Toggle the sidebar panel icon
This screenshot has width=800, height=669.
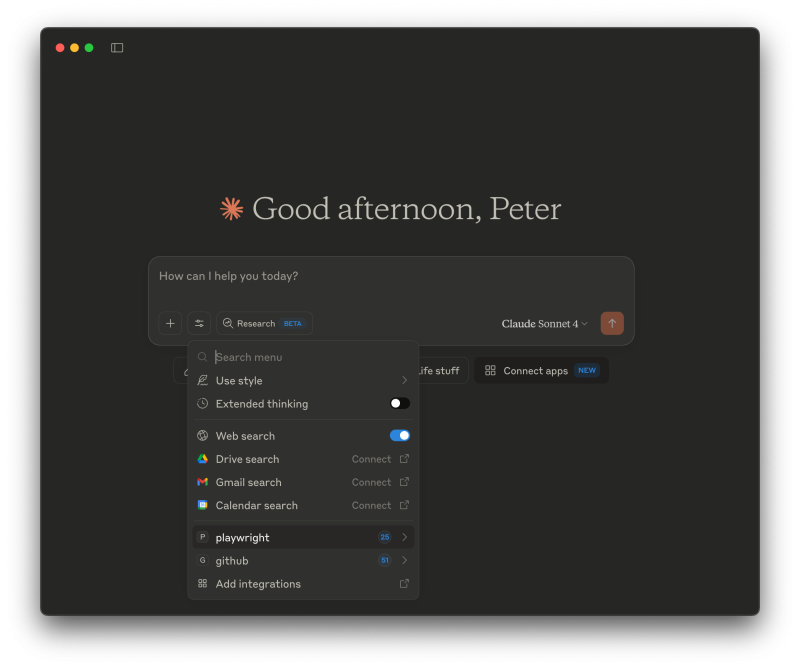(x=117, y=47)
